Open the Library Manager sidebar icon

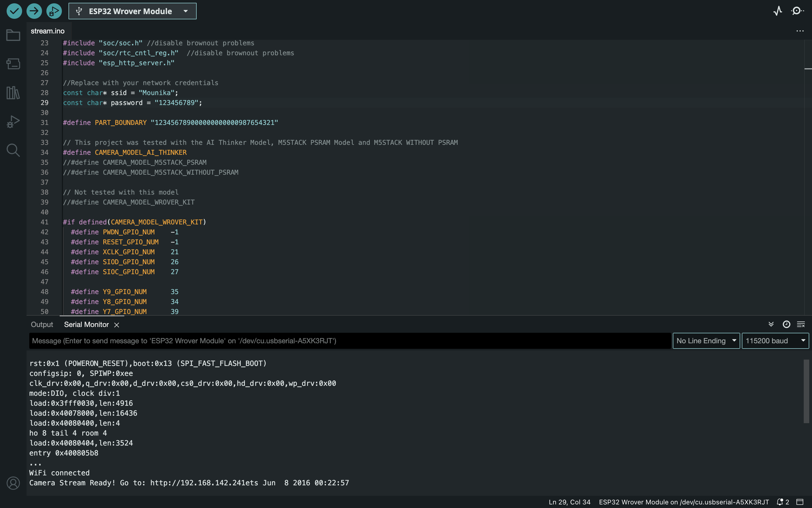pos(13,93)
